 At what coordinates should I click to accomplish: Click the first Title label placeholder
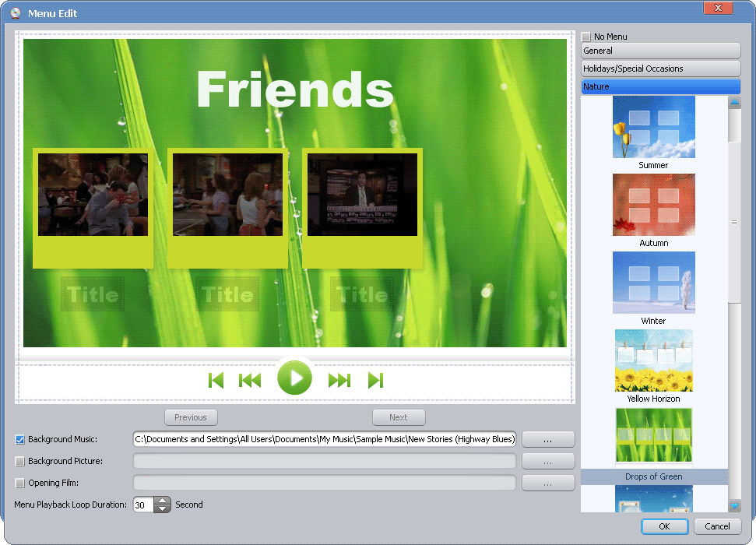[93, 294]
